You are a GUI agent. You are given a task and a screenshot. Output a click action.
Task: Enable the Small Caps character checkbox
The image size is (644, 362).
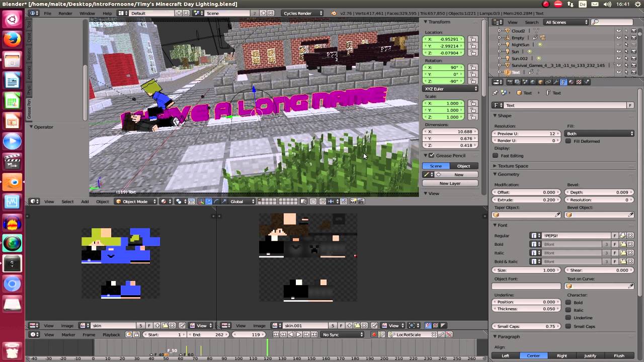pos(568,326)
